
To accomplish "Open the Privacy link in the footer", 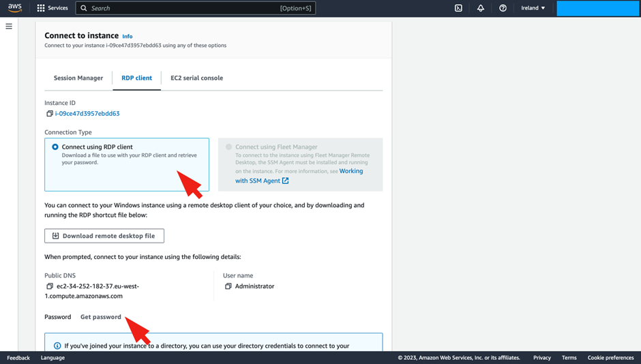I will 542,358.
